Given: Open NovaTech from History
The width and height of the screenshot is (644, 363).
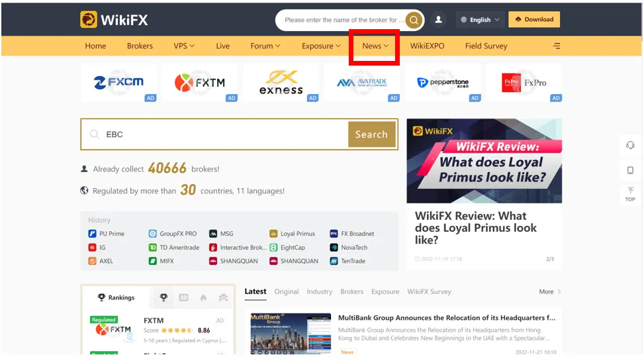Looking at the screenshot, I should [x=349, y=248].
